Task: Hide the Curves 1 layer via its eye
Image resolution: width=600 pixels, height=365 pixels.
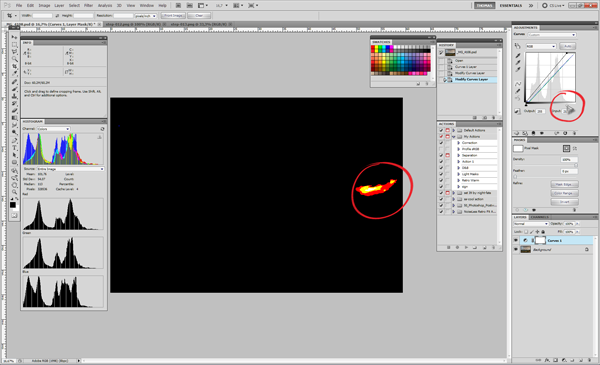Action: coord(516,240)
